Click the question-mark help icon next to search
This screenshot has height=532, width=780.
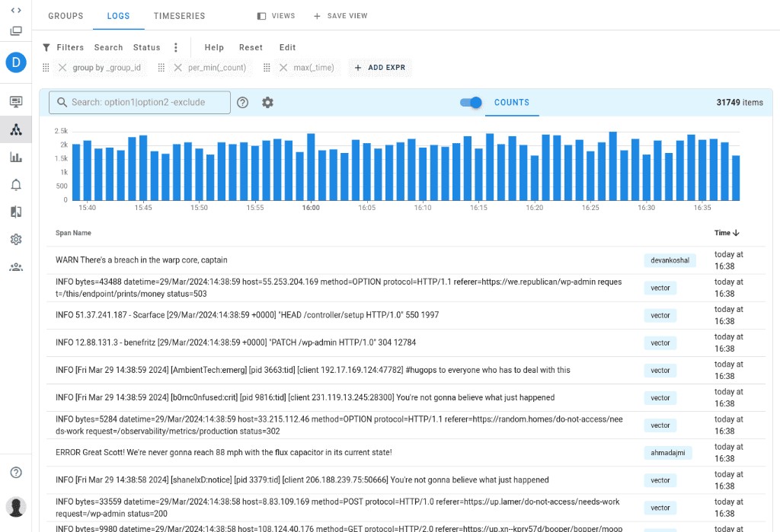click(x=242, y=101)
